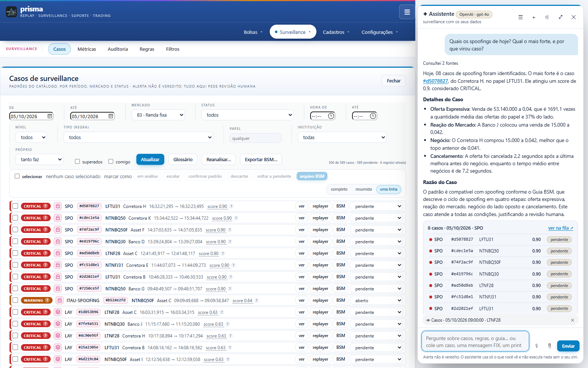This screenshot has height=368, width=588.
Task: Click the PAPEL qualquer input field
Action: (x=255, y=138)
